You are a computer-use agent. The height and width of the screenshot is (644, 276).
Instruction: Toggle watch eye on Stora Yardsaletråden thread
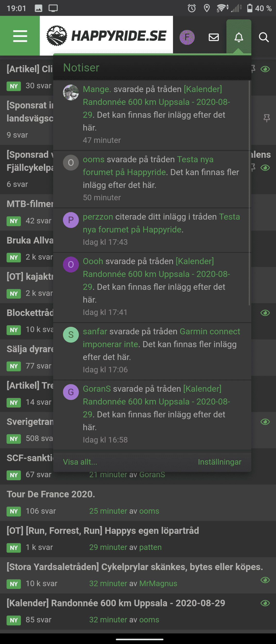coord(265,580)
